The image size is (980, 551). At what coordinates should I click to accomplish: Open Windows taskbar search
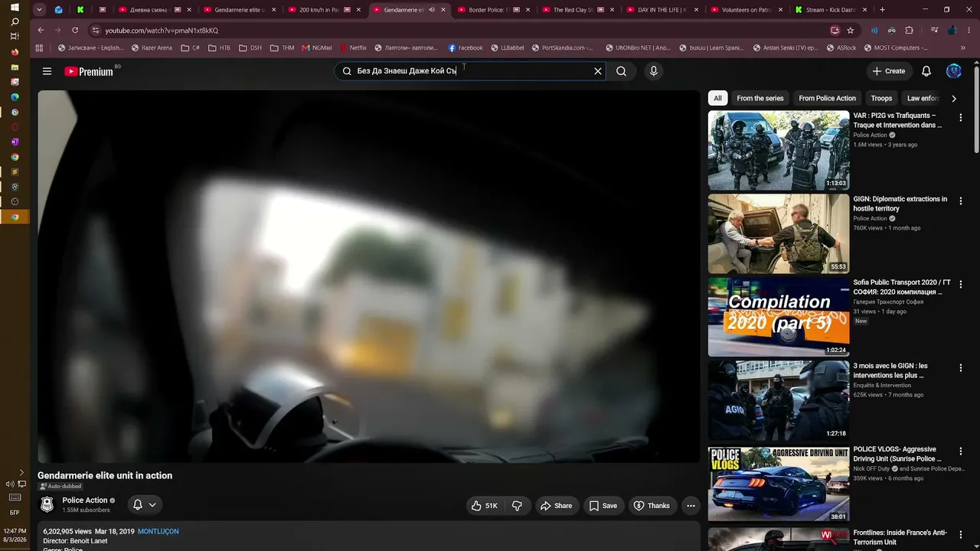click(x=15, y=21)
